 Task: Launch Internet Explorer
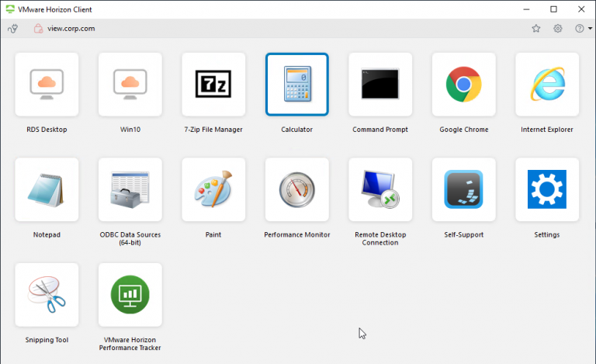coord(547,85)
